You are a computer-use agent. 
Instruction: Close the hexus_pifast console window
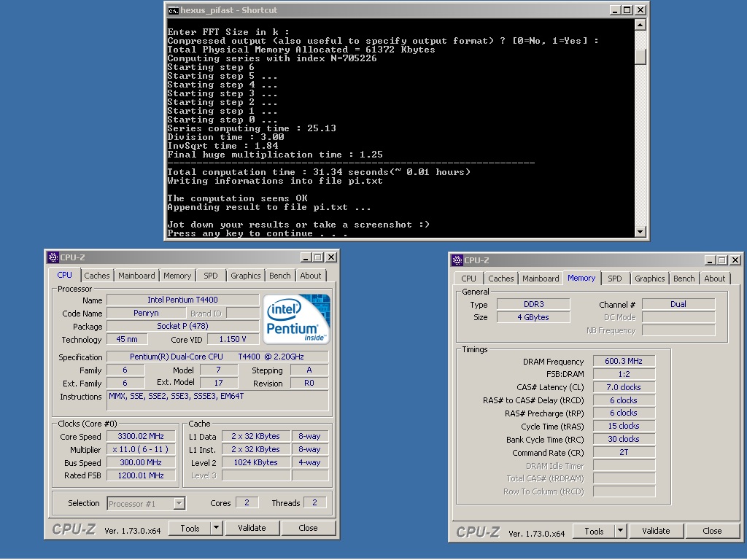[640, 10]
